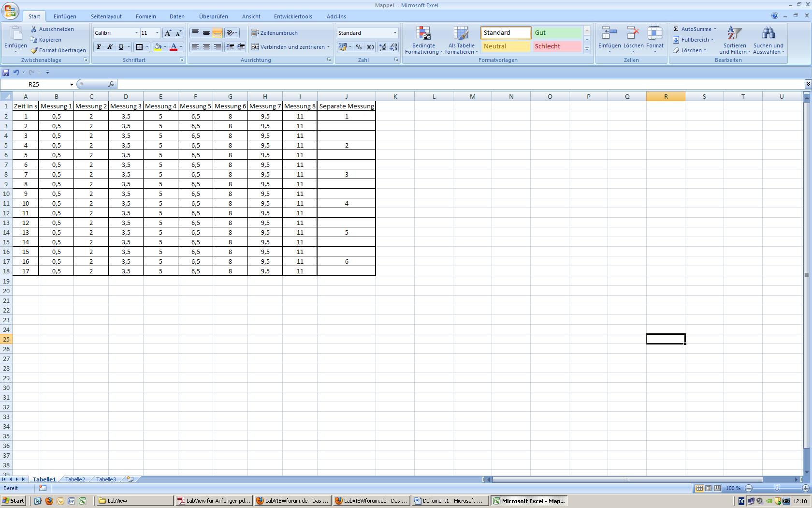Open the Überprüfen tab
The image size is (812, 508).
[213, 16]
